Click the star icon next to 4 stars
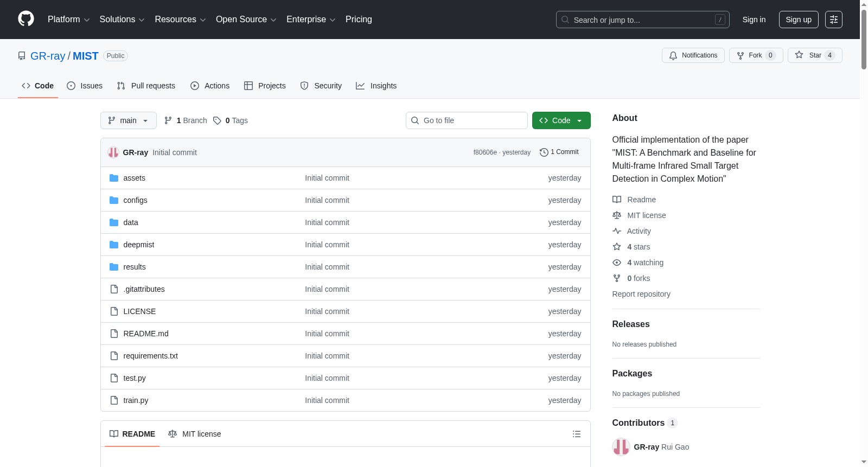The width and height of the screenshot is (868, 467). coord(617,247)
